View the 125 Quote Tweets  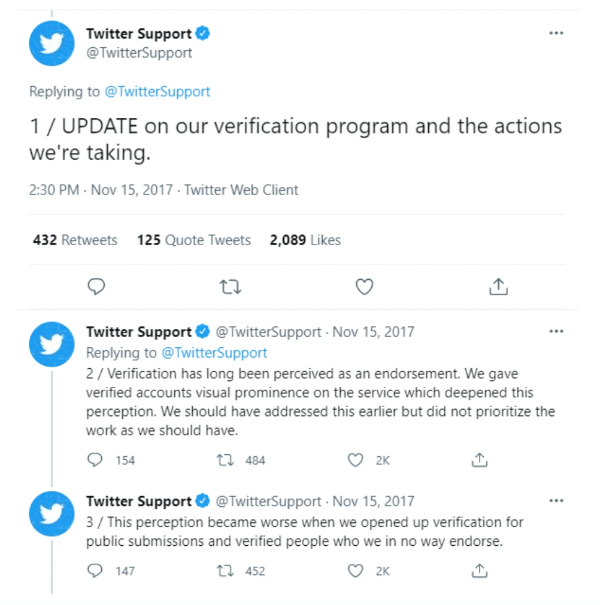click(x=194, y=240)
